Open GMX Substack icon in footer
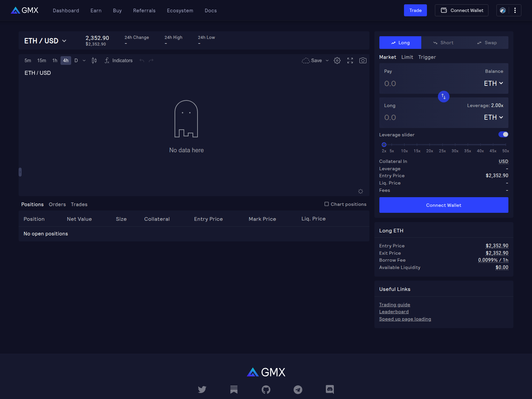This screenshot has width=532, height=399. coord(234,389)
